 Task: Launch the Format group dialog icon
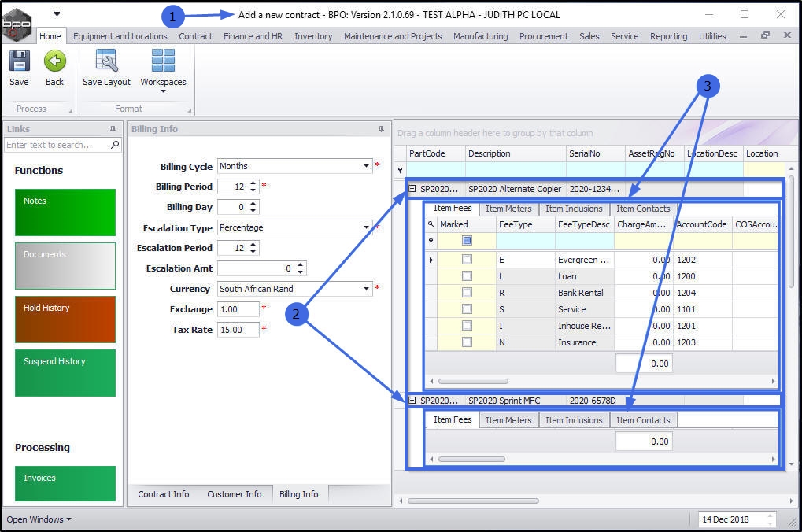point(189,110)
